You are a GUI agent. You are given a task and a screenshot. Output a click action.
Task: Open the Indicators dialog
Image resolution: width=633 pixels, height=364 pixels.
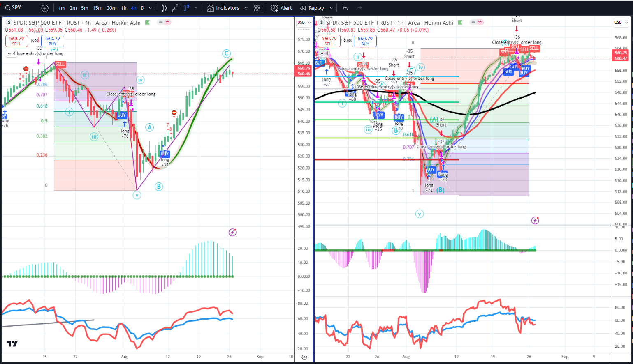[x=223, y=8]
